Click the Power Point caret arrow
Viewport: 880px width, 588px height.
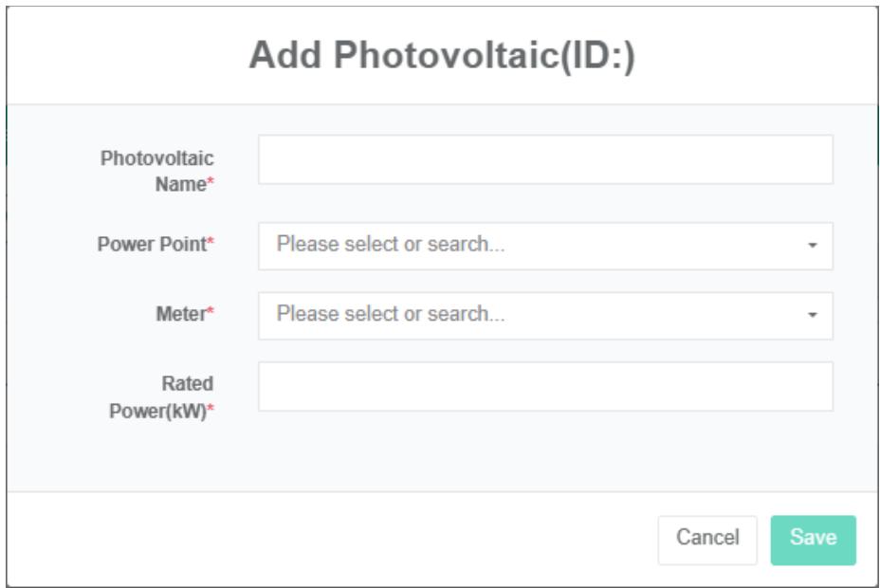(x=813, y=246)
